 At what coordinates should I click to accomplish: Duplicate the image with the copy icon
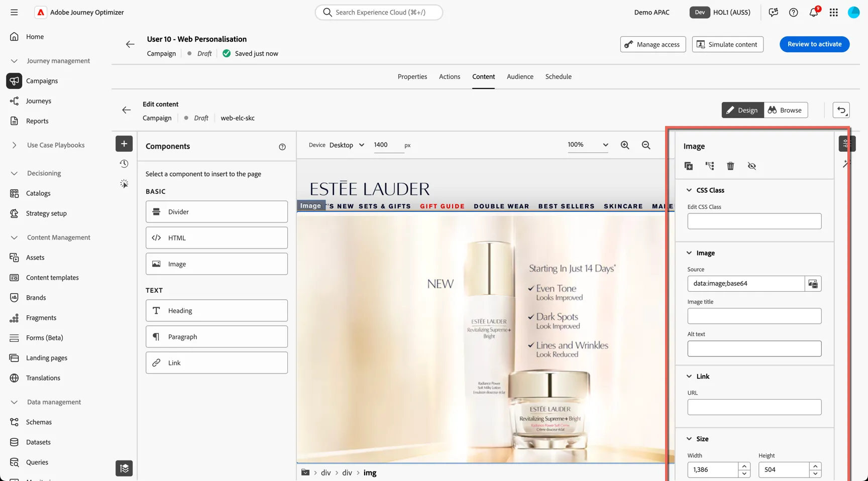[689, 166]
